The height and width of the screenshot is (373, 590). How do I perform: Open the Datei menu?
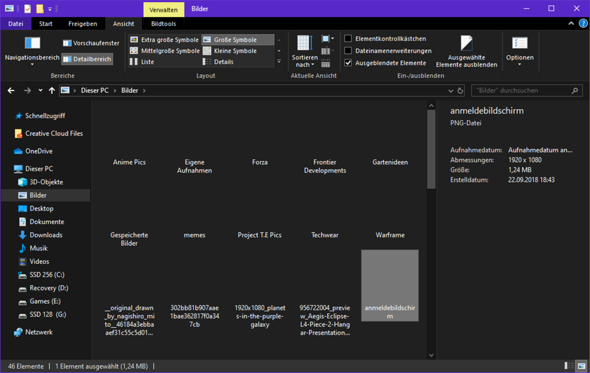pyautogui.click(x=16, y=24)
